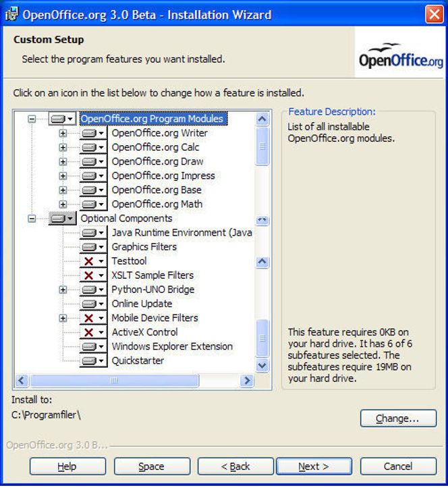
Task: Expand the Python-UNO Bridge node
Action: [x=63, y=290]
